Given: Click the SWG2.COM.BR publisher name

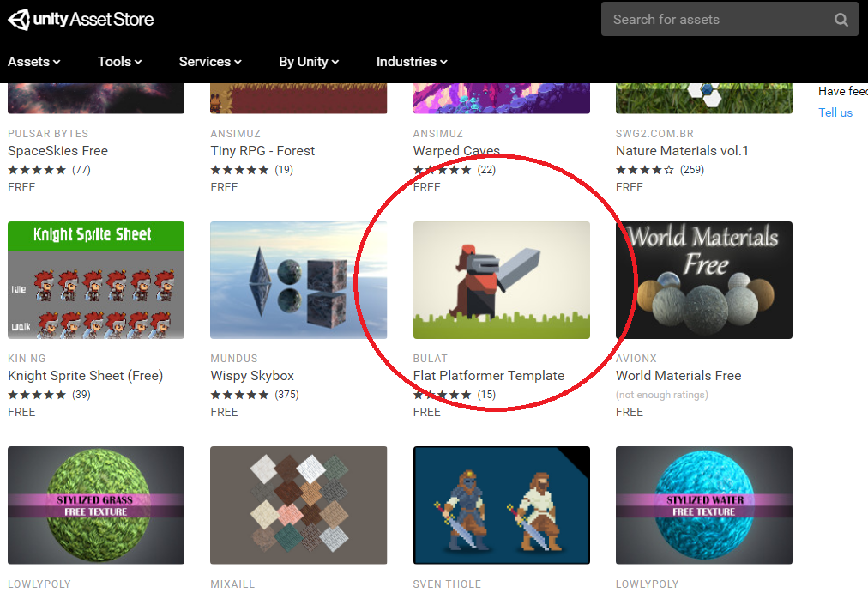Looking at the screenshot, I should [x=654, y=133].
